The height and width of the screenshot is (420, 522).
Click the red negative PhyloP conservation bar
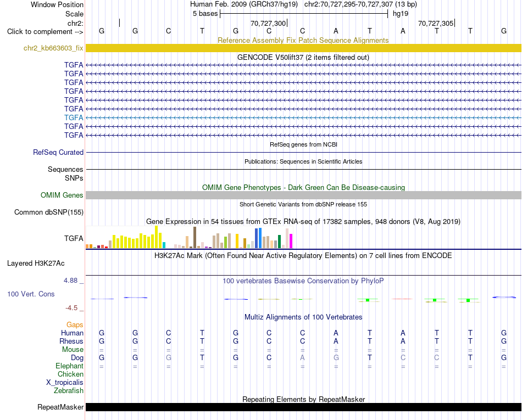coord(402,299)
